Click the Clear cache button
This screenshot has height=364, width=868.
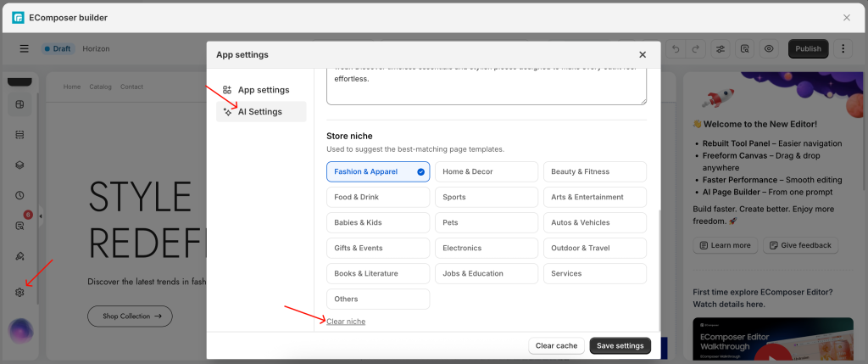[556, 345]
